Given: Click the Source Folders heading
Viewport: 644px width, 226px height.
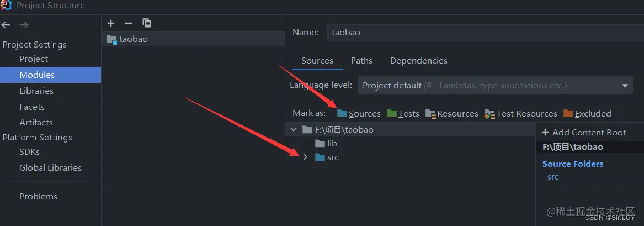Looking at the screenshot, I should (572, 164).
